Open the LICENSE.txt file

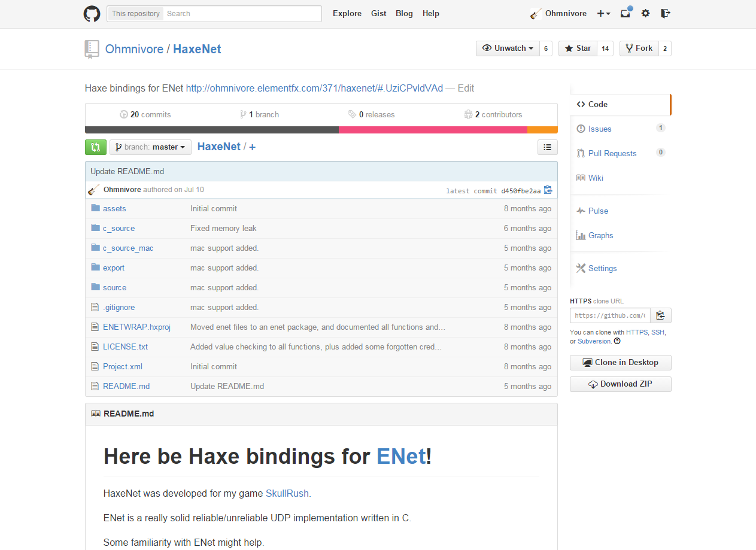[x=125, y=347]
